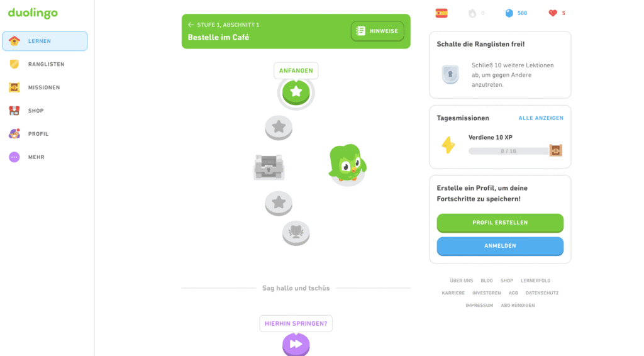Click the green Duo owl mascot
The image size is (644, 356).
point(347,163)
